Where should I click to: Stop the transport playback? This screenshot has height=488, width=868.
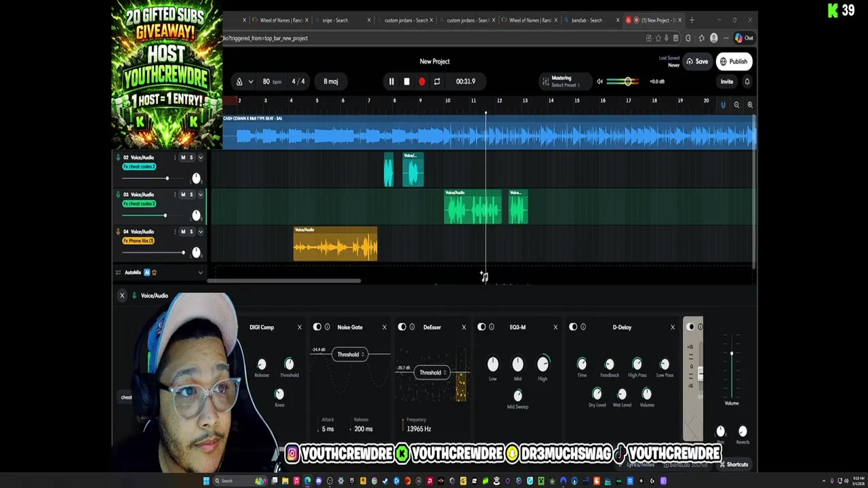tap(406, 81)
